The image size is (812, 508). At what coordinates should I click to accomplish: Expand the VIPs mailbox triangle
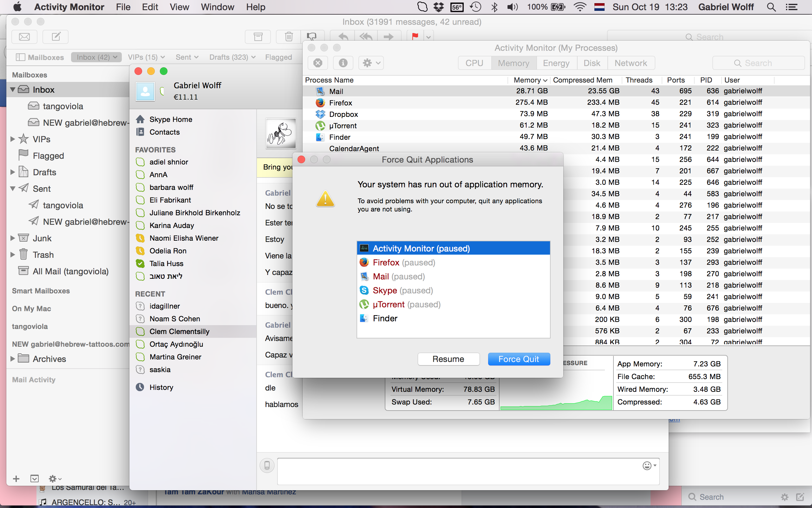point(12,139)
